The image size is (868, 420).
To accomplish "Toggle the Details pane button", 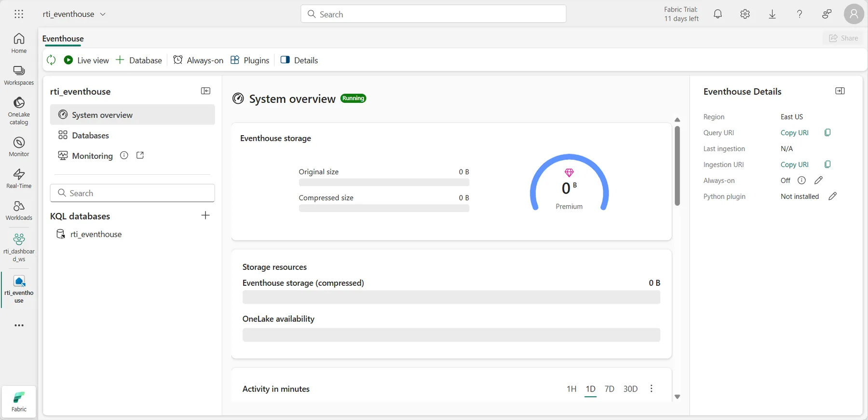I will coord(299,60).
